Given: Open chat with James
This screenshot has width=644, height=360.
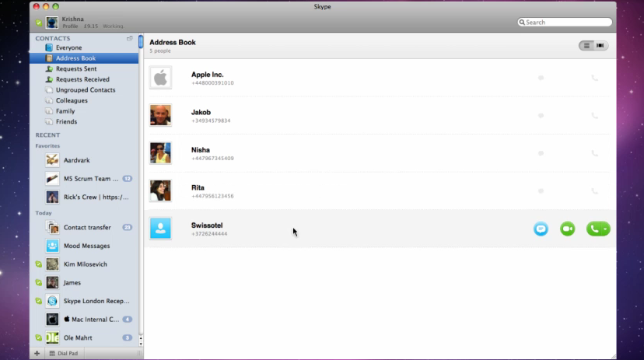Looking at the screenshot, I should pyautogui.click(x=84, y=283).
